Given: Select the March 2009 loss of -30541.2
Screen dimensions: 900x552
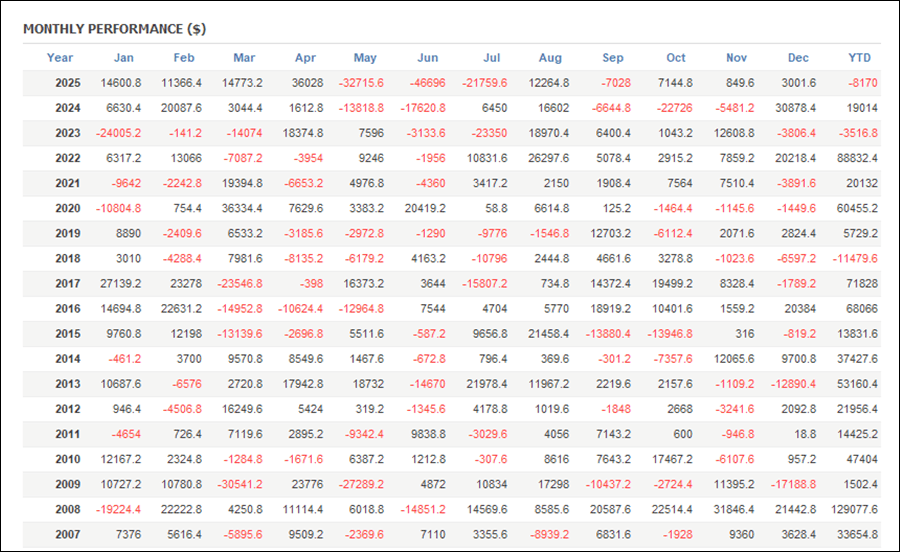Looking at the screenshot, I should (x=240, y=483).
